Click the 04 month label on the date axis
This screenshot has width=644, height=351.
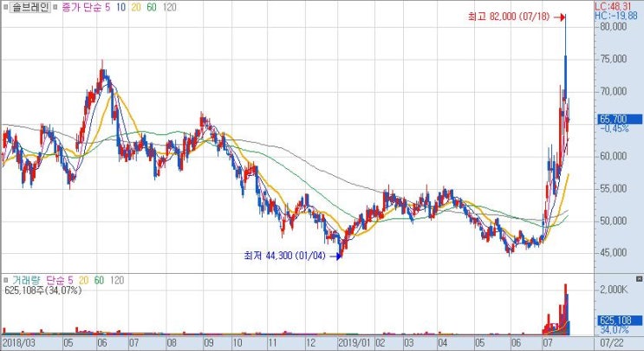(x=442, y=342)
